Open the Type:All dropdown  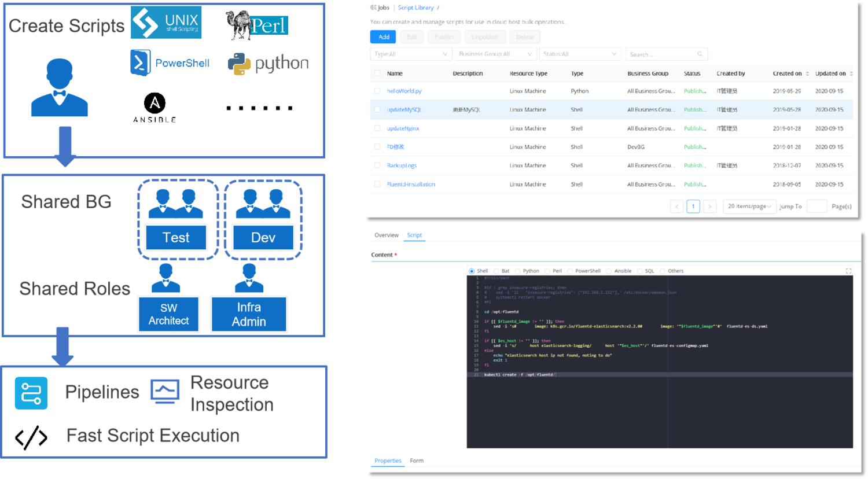tap(411, 54)
